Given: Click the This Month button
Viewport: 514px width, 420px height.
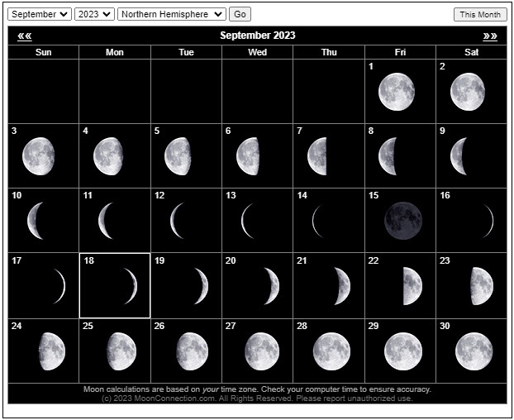Looking at the screenshot, I should (x=480, y=14).
